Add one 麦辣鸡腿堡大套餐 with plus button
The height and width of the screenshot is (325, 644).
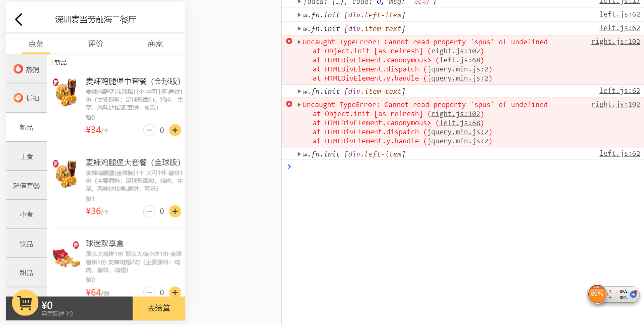pyautogui.click(x=175, y=211)
